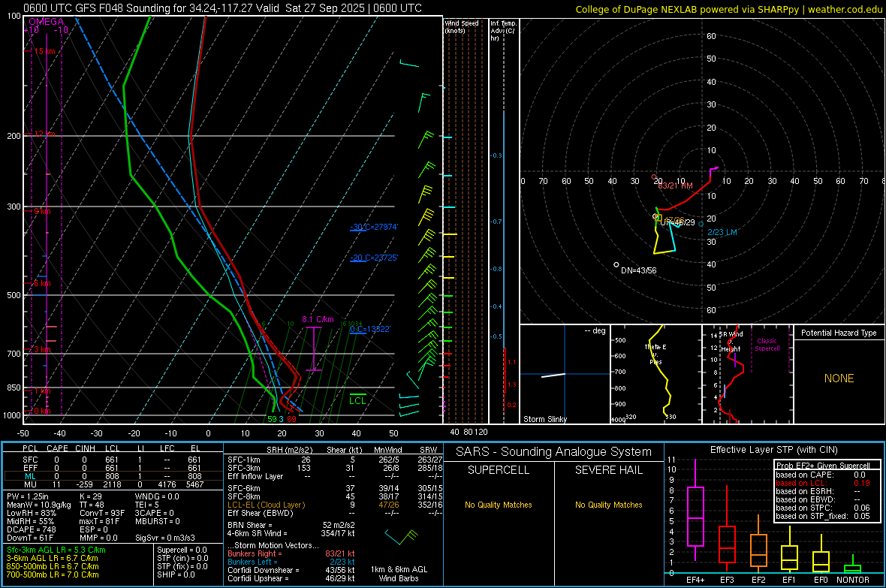Click the green LCL marker label

357,400
